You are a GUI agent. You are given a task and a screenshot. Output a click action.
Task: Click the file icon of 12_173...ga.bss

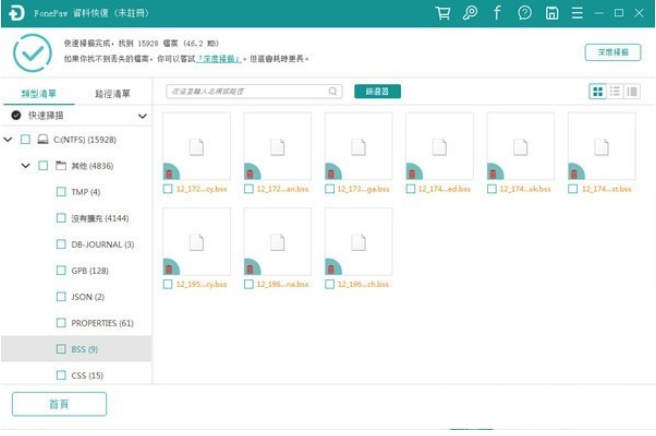click(x=359, y=147)
